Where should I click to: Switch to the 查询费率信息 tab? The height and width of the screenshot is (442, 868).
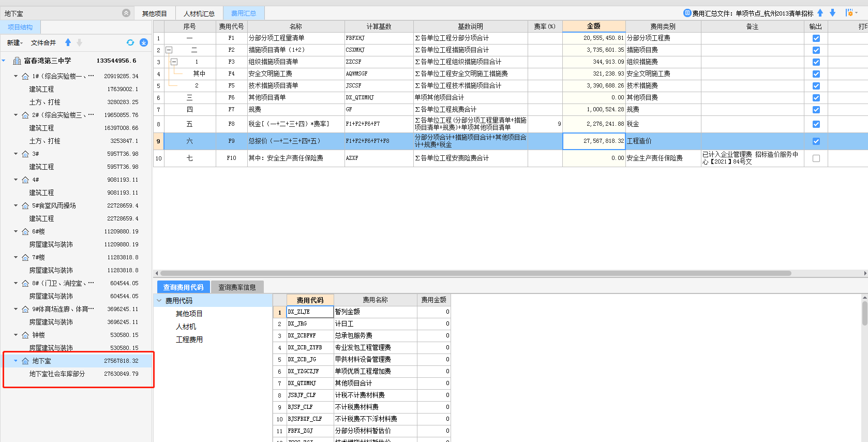237,287
